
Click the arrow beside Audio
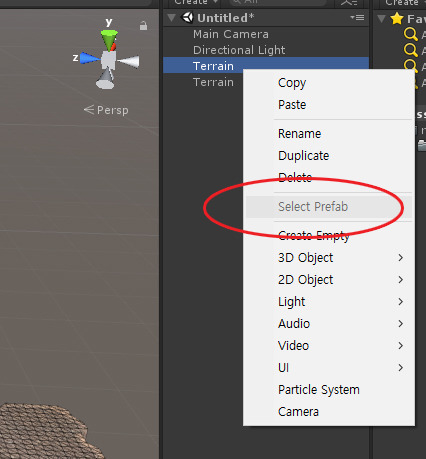(401, 324)
